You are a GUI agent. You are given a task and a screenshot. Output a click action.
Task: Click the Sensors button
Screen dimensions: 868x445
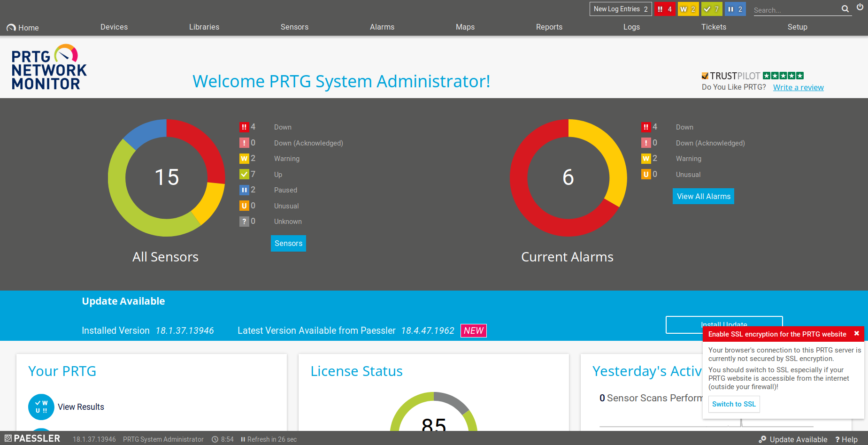pyautogui.click(x=288, y=243)
